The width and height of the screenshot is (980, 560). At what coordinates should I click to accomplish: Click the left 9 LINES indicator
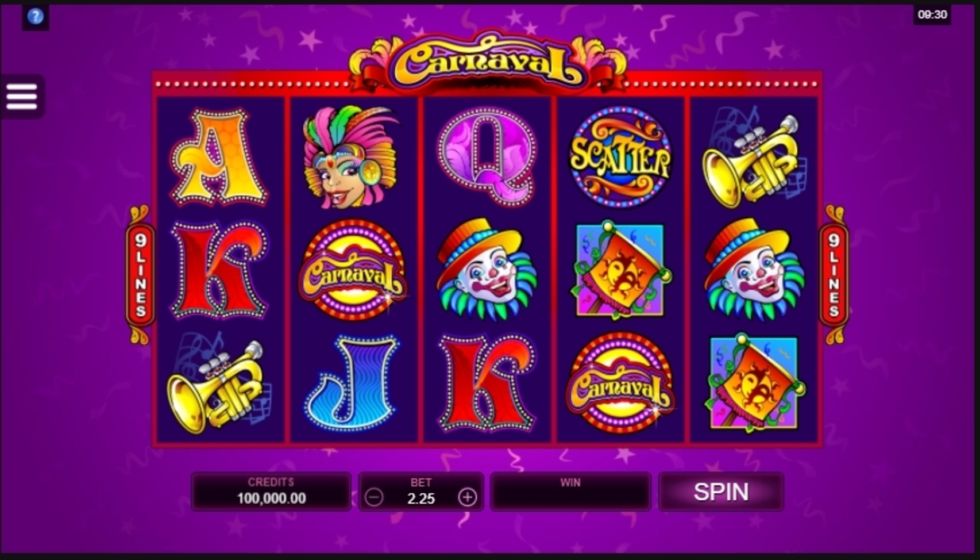pos(141,275)
